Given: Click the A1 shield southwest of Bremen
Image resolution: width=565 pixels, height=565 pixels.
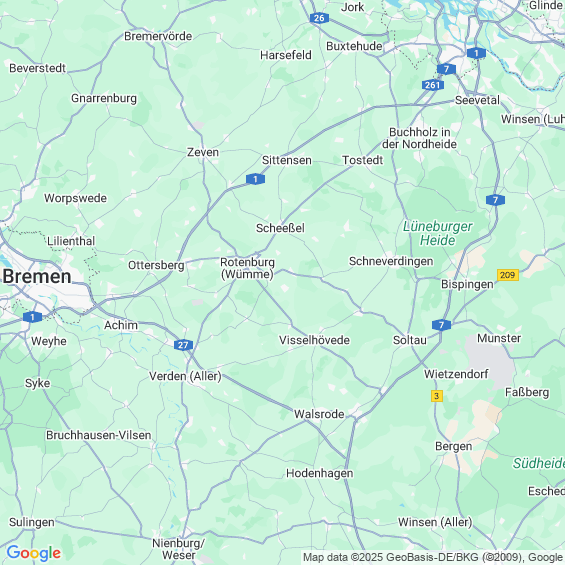Looking at the screenshot, I should coord(32,317).
